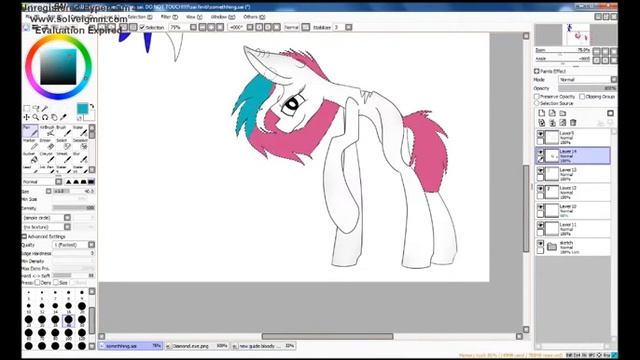Select the rectangular selection tool

coord(27,108)
